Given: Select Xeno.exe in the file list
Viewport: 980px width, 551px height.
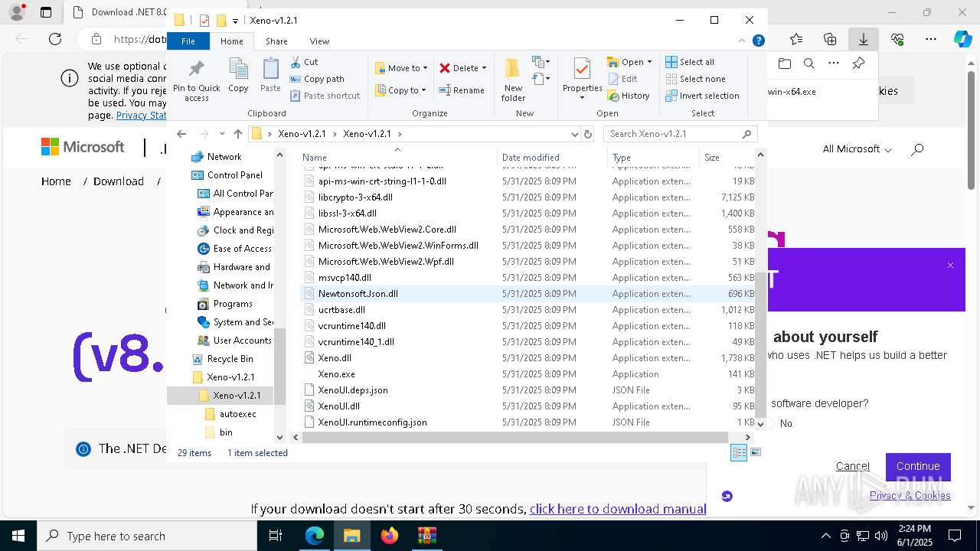Looking at the screenshot, I should click(x=337, y=374).
